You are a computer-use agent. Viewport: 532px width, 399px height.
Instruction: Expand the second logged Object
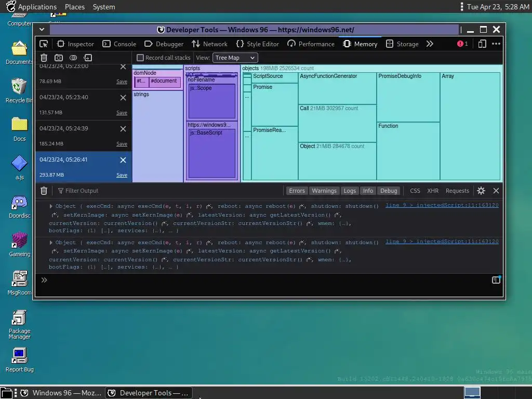51,242
